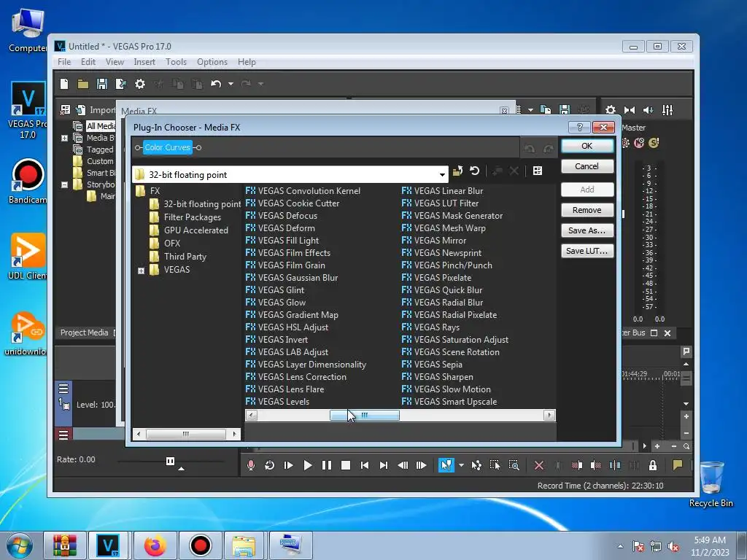Image resolution: width=747 pixels, height=560 pixels.
Task: Click the Insert Marker icon
Action: pos(678,465)
